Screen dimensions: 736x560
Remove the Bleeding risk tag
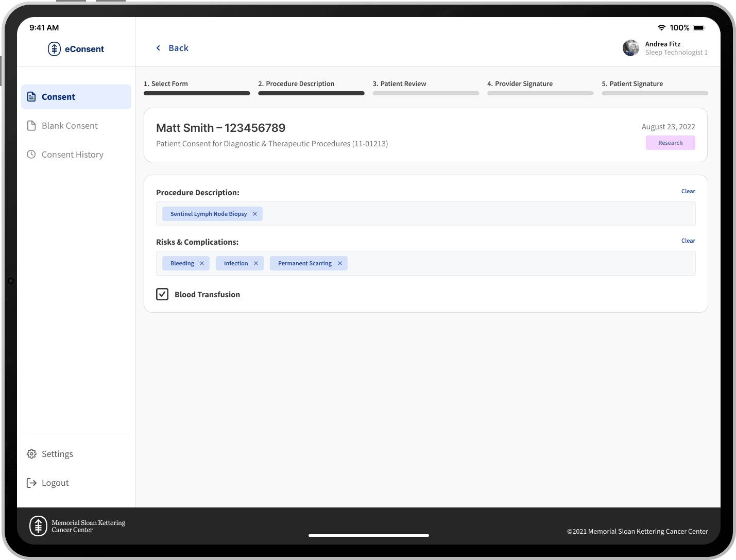point(202,263)
